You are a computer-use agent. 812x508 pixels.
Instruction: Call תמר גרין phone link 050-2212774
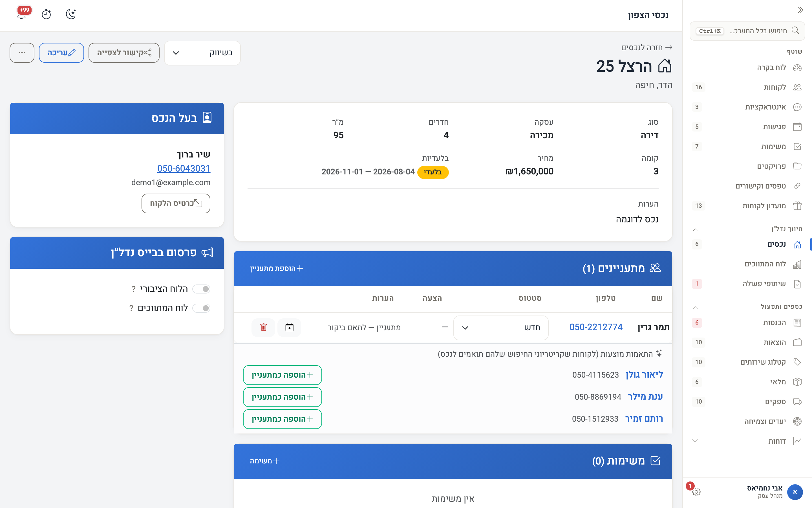click(x=596, y=327)
